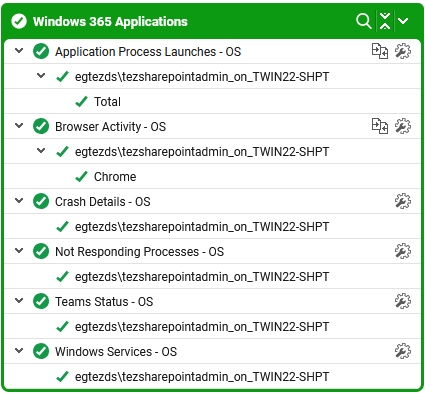
Task: Select user descriptor under Browser Activity
Action: pyautogui.click(x=202, y=152)
